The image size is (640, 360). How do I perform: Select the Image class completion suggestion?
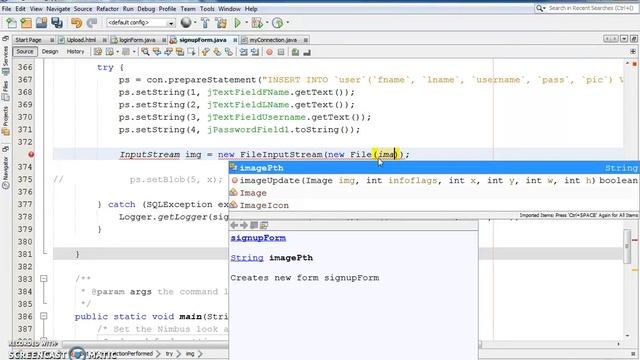pyautogui.click(x=434, y=193)
